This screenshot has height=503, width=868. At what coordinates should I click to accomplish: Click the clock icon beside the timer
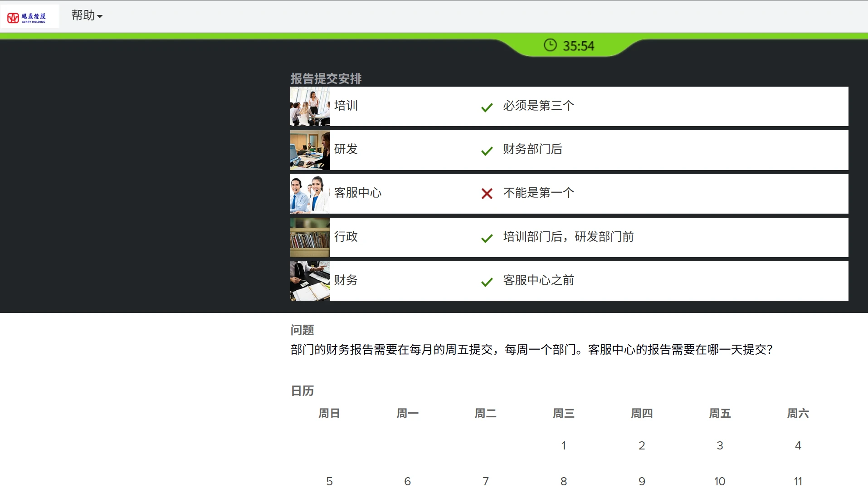click(x=550, y=45)
